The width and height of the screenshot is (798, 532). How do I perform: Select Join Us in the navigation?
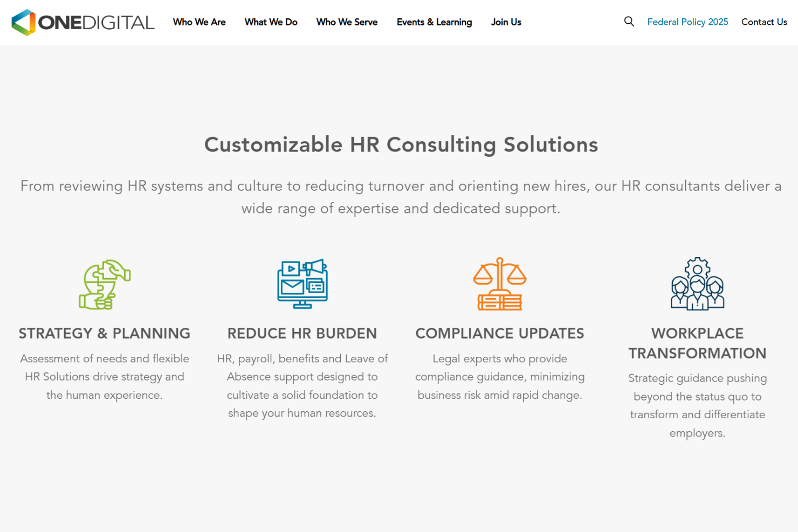click(506, 22)
